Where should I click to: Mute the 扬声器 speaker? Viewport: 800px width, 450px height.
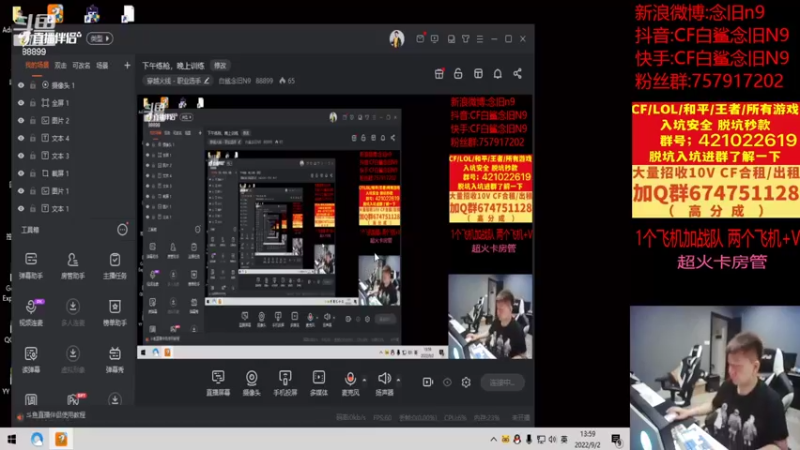click(384, 383)
